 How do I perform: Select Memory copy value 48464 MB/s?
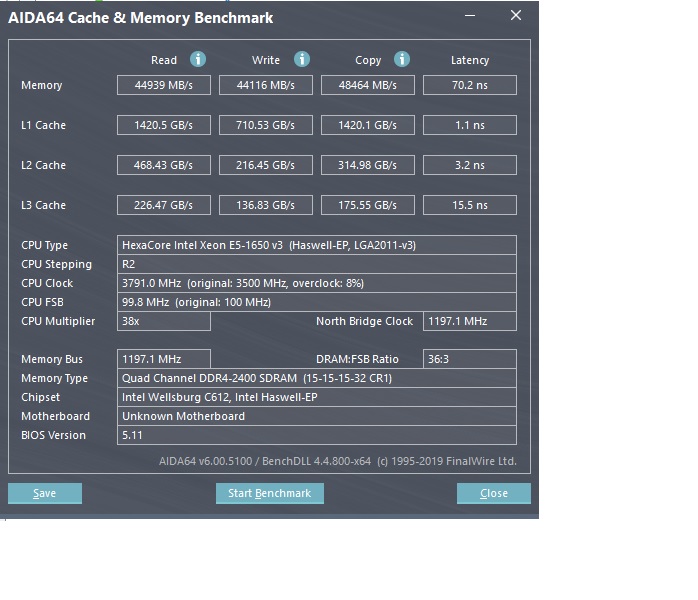point(368,85)
